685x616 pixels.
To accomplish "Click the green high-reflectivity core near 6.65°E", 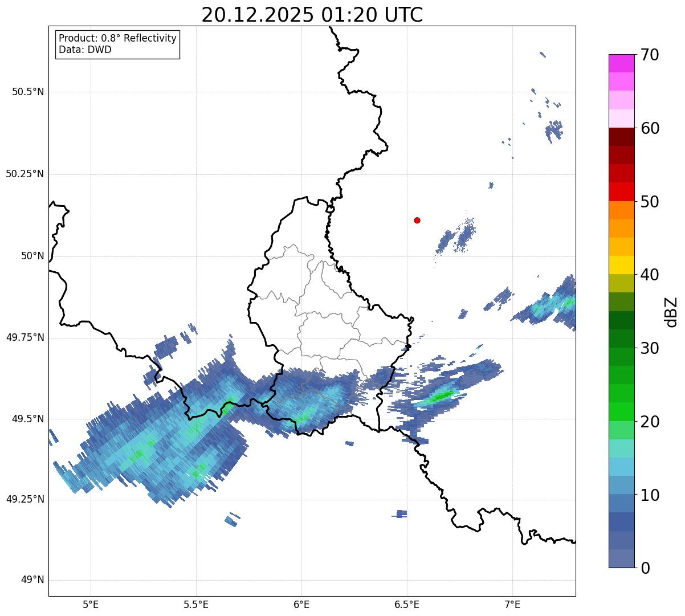I will (x=441, y=396).
